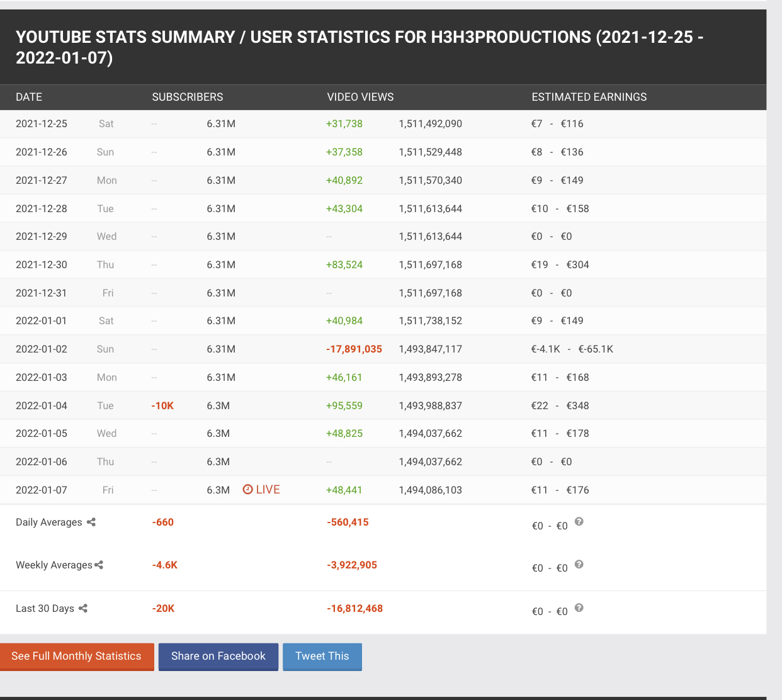Select date 2021-12-28

pyautogui.click(x=42, y=209)
